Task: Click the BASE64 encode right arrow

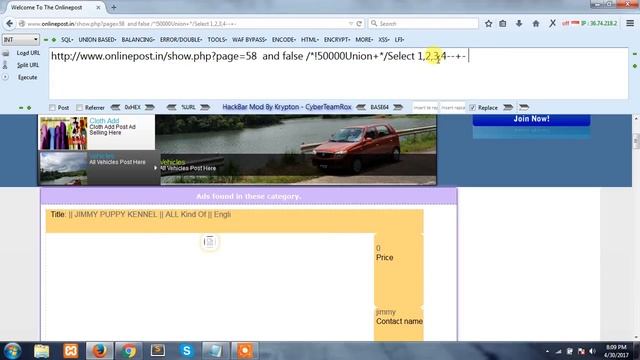Action: tap(398, 107)
